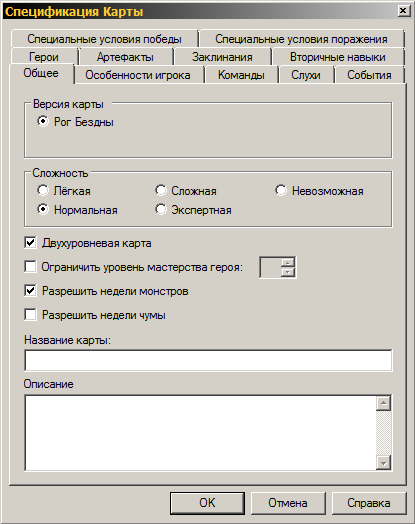This screenshot has height=524, width=415.
Task: Increase hero level limit with up arrow
Action: tap(287, 262)
